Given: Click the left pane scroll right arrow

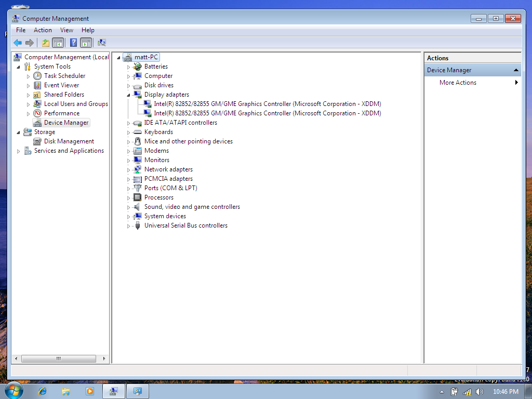Looking at the screenshot, I should (x=104, y=358).
